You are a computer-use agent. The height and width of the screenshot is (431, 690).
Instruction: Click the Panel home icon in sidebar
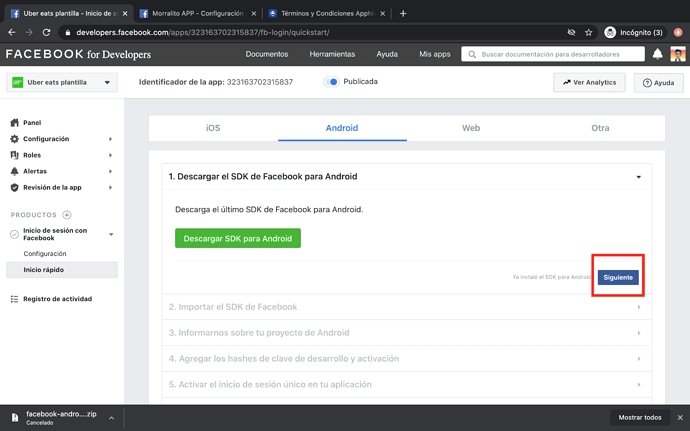14,123
